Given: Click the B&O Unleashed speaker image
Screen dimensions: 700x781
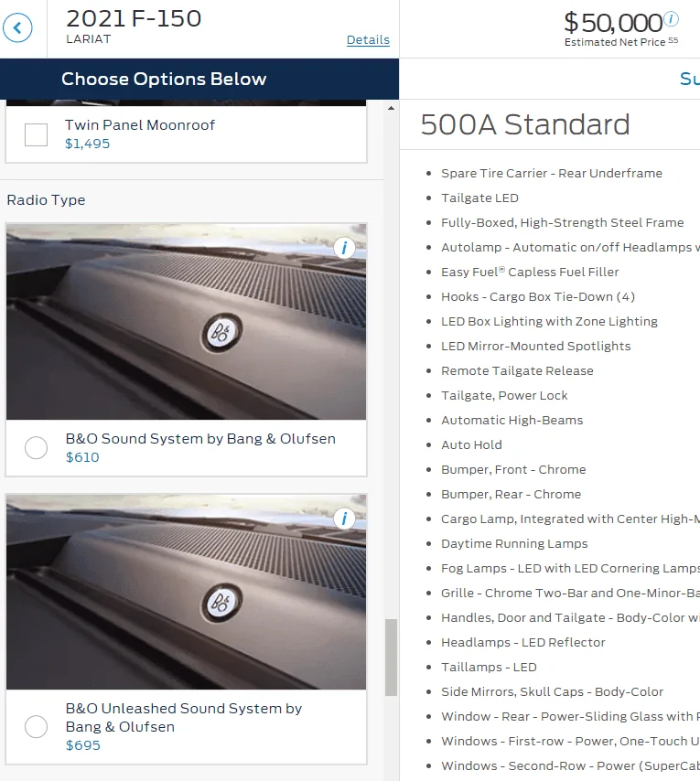Looking at the screenshot, I should pyautogui.click(x=186, y=593).
